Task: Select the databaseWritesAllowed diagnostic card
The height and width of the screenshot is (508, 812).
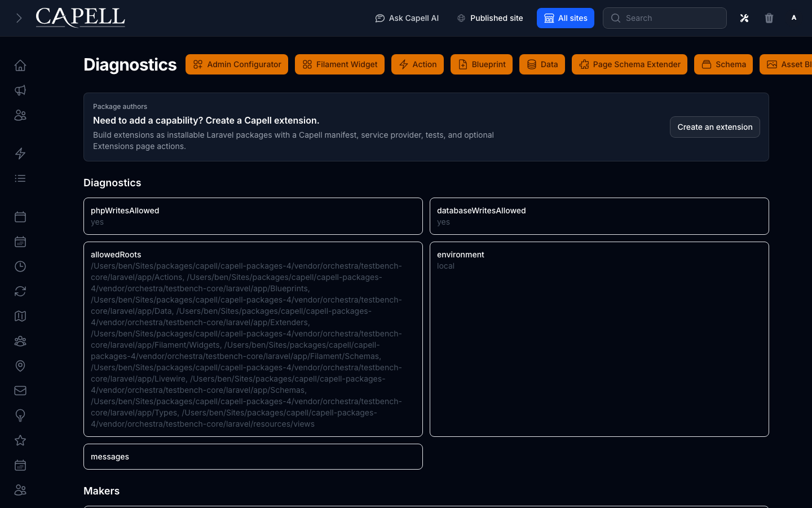Action: pos(599,216)
